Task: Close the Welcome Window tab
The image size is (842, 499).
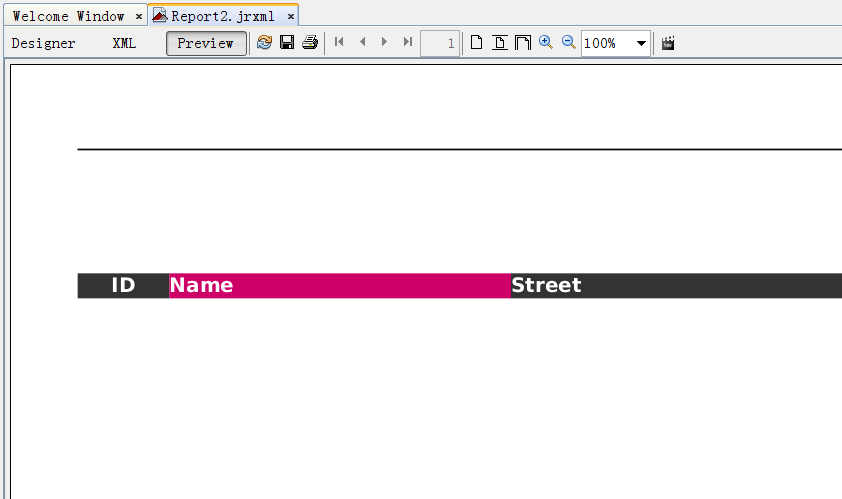Action: tap(139, 17)
